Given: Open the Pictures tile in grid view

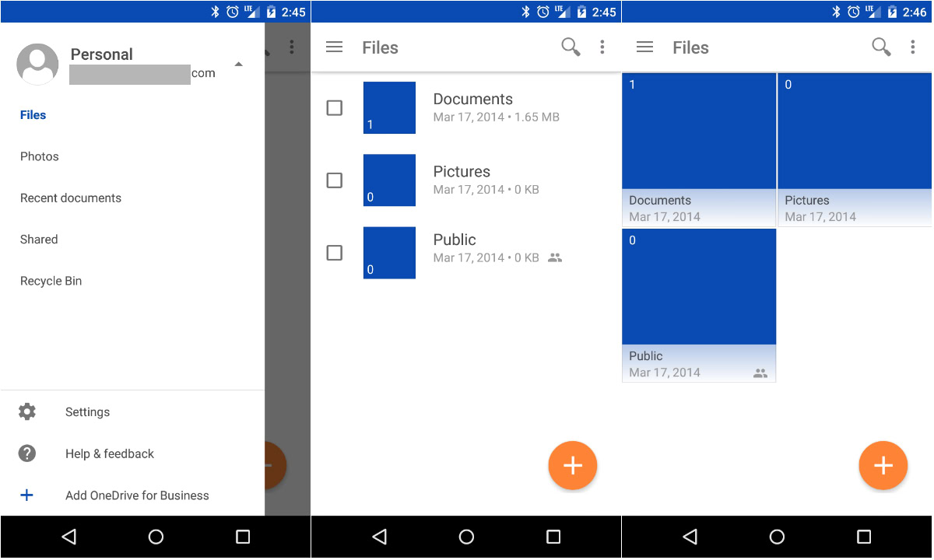Looking at the screenshot, I should 855,149.
